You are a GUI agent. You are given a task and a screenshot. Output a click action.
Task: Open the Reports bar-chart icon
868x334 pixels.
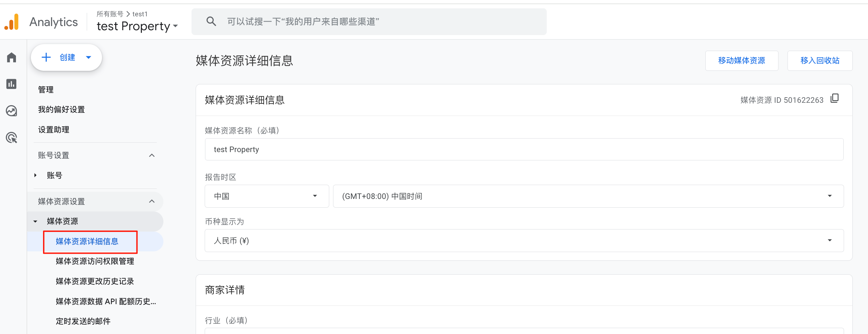click(x=11, y=84)
